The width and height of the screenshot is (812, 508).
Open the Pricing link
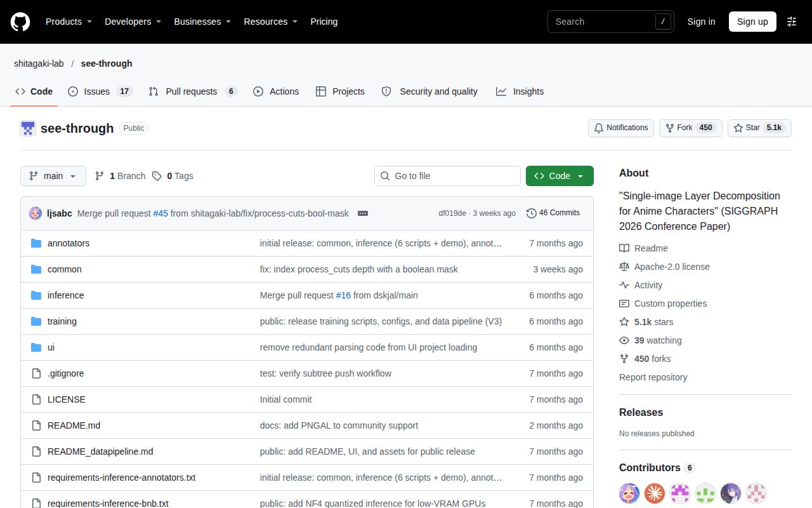324,22
